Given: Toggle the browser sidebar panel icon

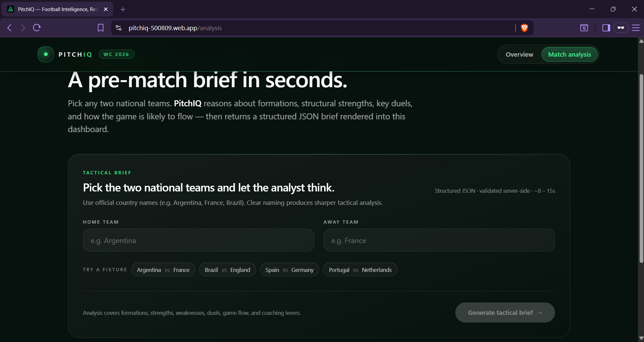Looking at the screenshot, I should tap(606, 28).
